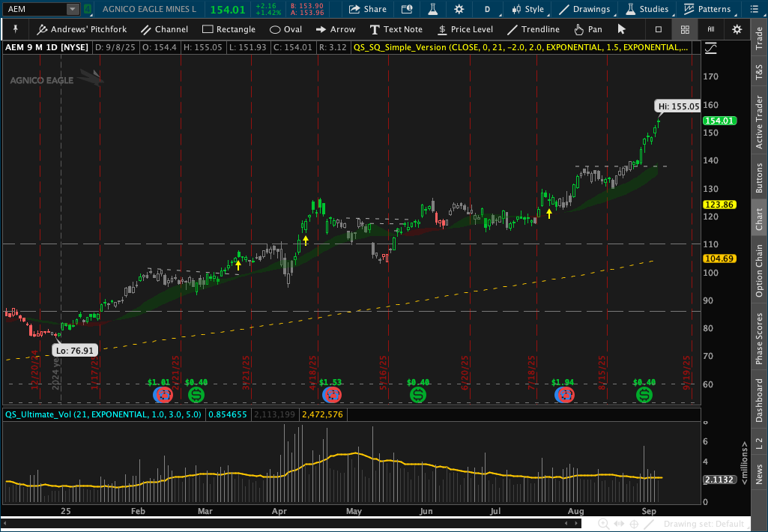The width and height of the screenshot is (768, 532).
Task: Select the Trendline drawing tool
Action: click(x=533, y=29)
